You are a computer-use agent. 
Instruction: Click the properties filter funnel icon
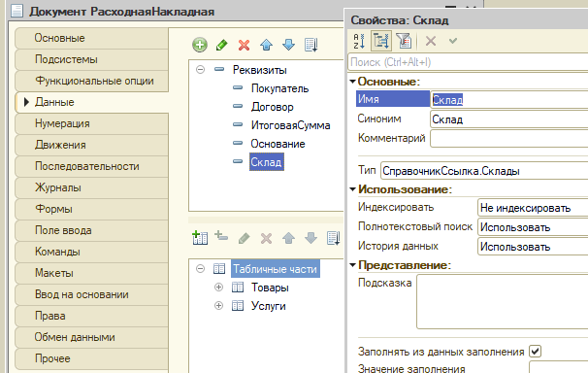[404, 41]
